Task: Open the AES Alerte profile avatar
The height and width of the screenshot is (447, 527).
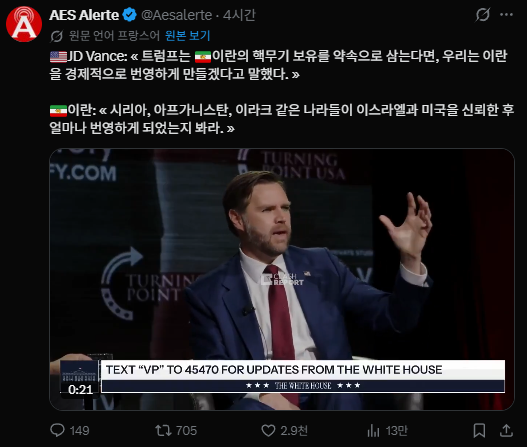Action: pos(24,24)
